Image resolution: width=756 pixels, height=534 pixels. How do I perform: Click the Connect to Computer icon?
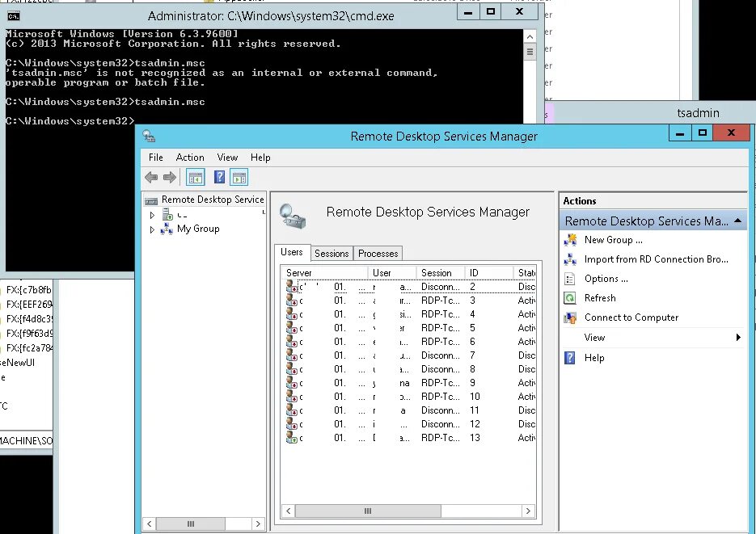coord(570,317)
